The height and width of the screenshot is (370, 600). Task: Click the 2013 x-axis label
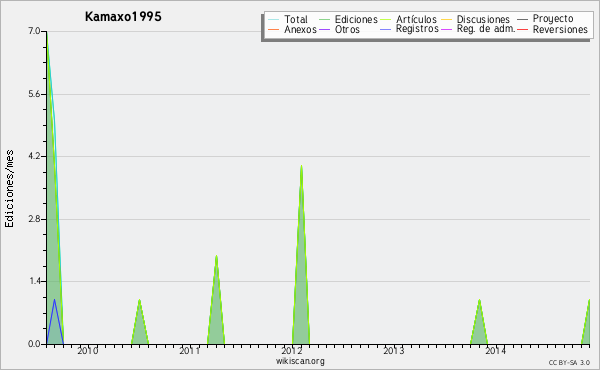[394, 350]
